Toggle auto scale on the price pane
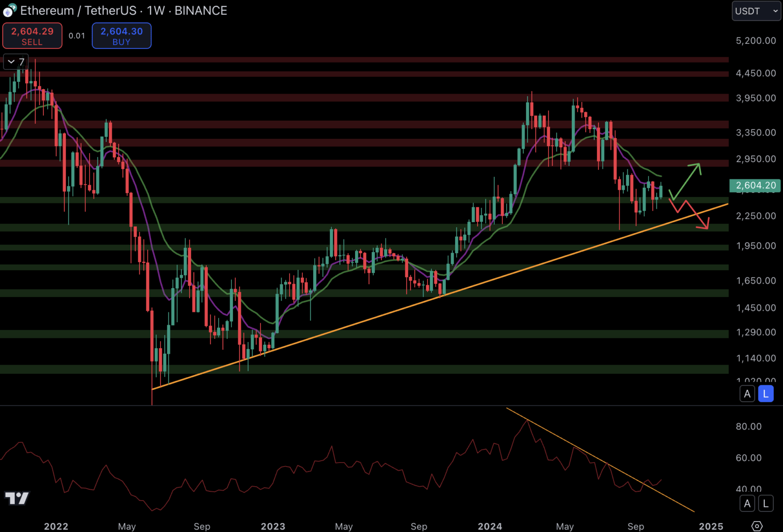Image resolution: width=783 pixels, height=532 pixels. coord(747,394)
